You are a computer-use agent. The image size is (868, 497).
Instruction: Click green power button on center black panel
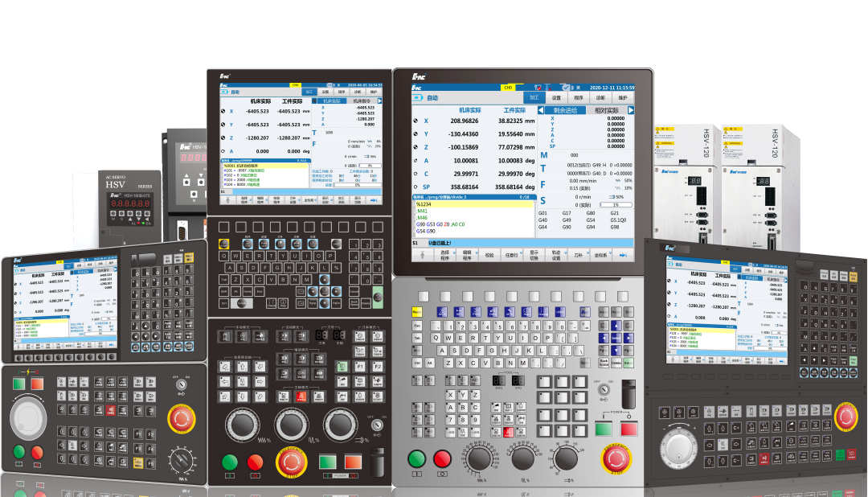pyautogui.click(x=328, y=462)
